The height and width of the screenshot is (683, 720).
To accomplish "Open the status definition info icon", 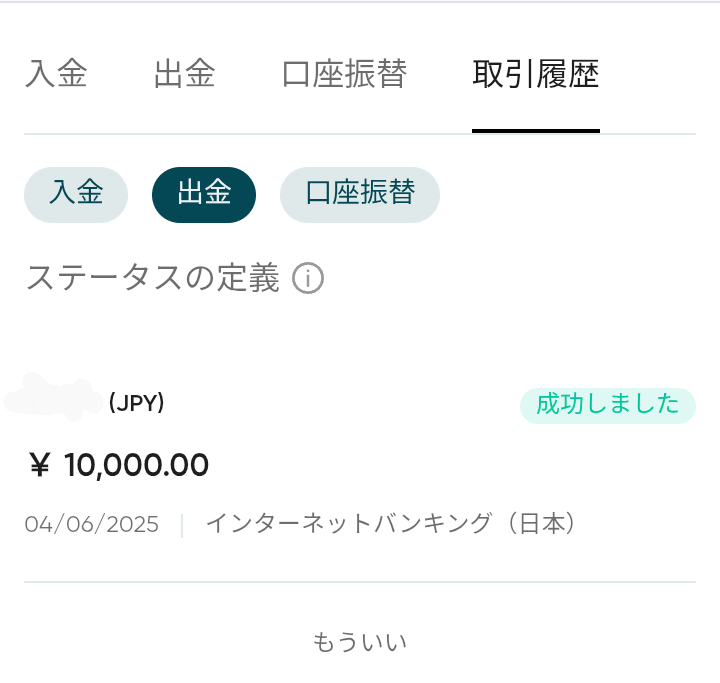I will pyautogui.click(x=308, y=278).
